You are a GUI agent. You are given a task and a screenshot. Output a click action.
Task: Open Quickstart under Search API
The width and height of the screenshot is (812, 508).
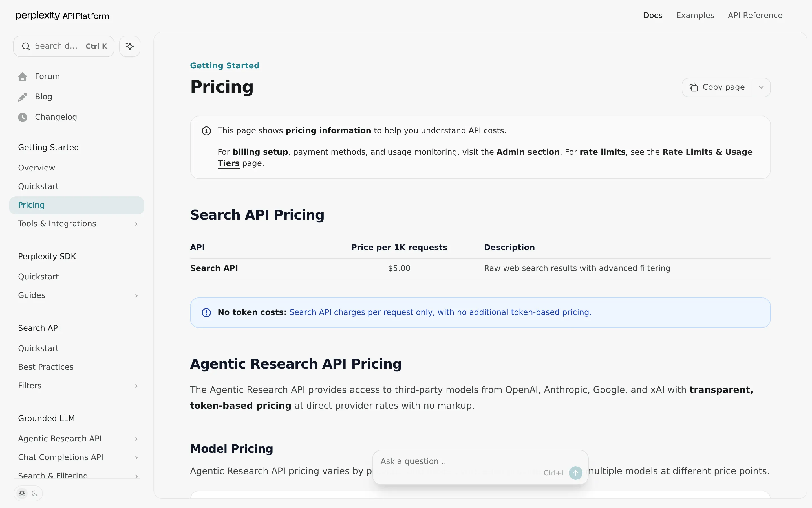point(38,349)
